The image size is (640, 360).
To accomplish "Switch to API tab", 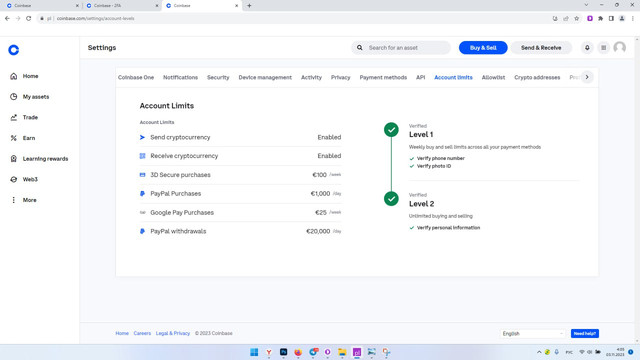I will (420, 78).
